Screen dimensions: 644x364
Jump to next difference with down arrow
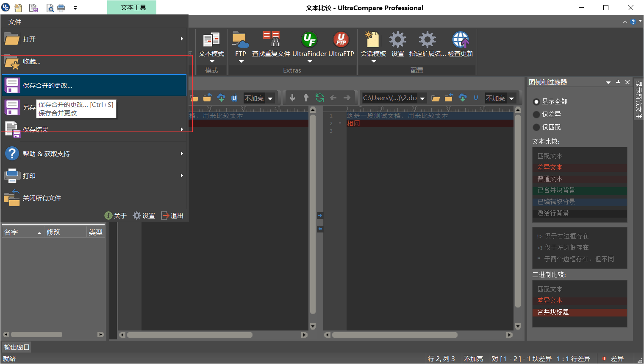[x=292, y=98]
